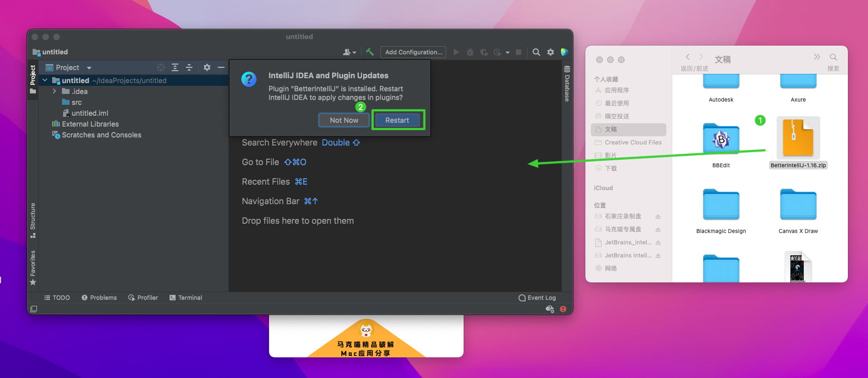
Task: Open the Terminal tool window tab
Action: point(185,298)
